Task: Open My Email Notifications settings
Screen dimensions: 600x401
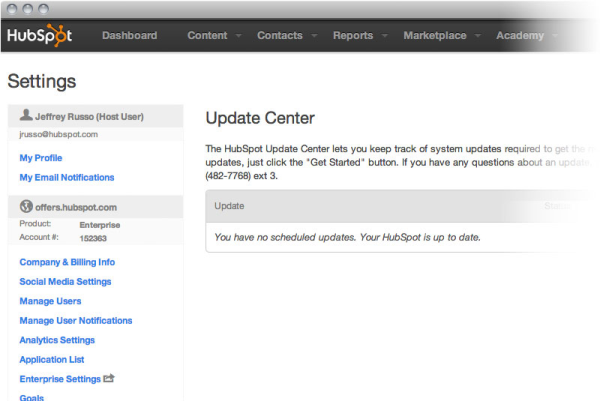Action: (x=67, y=178)
